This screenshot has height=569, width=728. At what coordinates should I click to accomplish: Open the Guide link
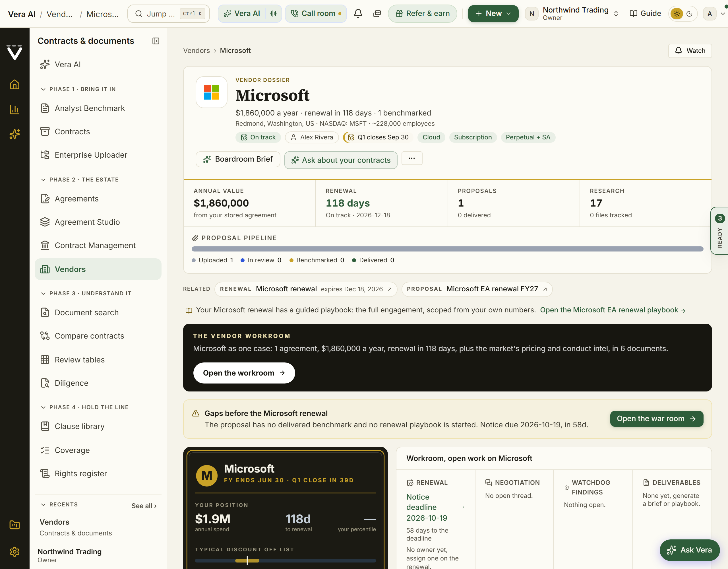(645, 14)
